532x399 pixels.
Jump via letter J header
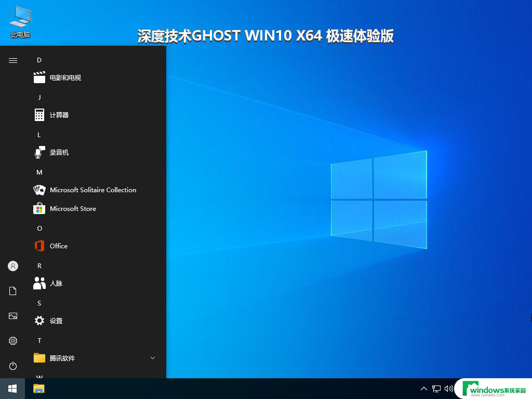point(39,97)
